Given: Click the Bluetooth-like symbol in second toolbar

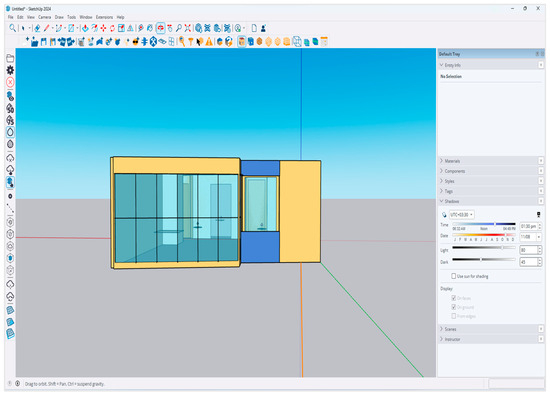Looking at the screenshot, I should [x=153, y=42].
